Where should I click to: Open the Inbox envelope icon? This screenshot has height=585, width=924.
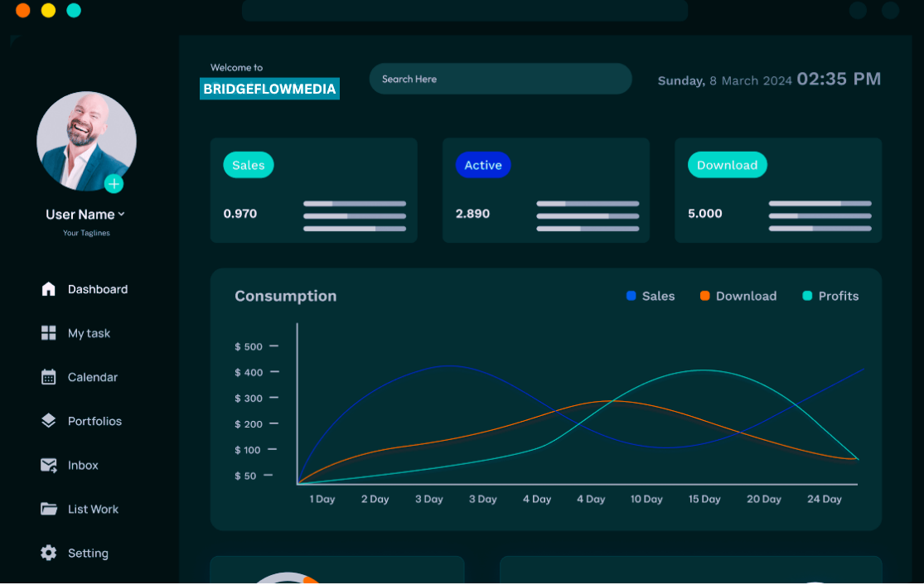tap(49, 465)
